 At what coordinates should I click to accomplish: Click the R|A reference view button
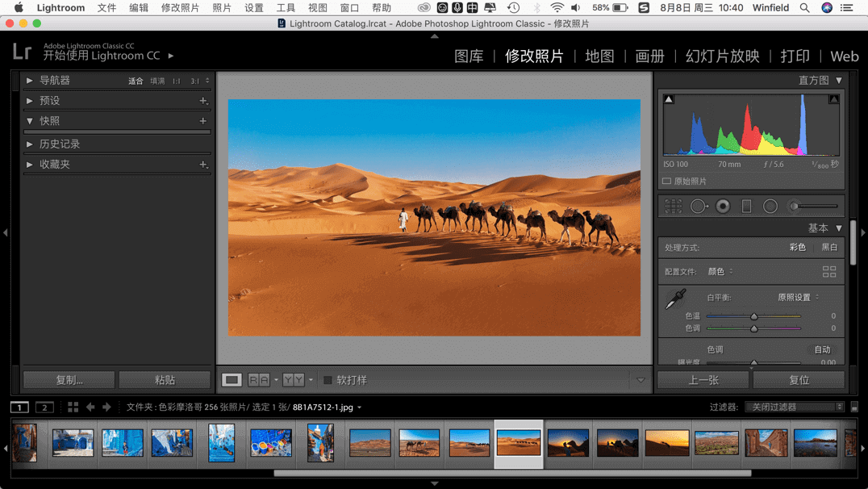coord(258,380)
